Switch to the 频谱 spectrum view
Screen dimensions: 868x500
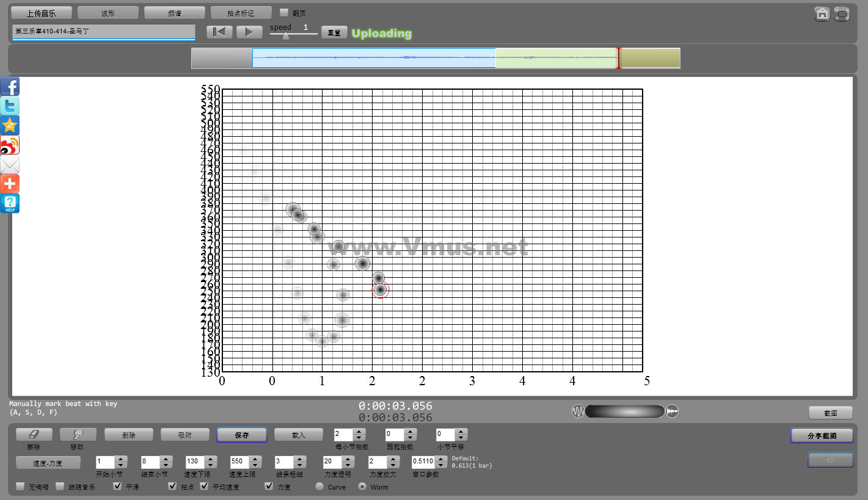coord(174,13)
